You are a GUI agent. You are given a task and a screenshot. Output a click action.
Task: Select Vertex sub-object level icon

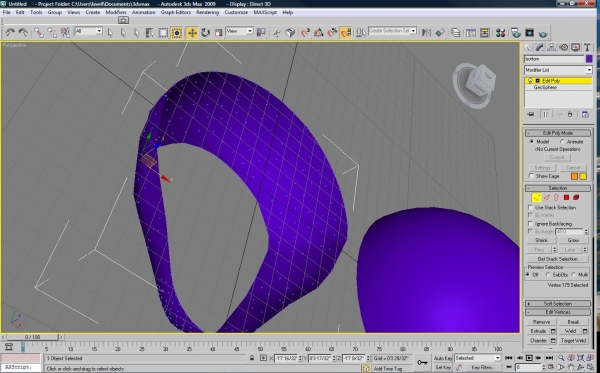pyautogui.click(x=536, y=197)
